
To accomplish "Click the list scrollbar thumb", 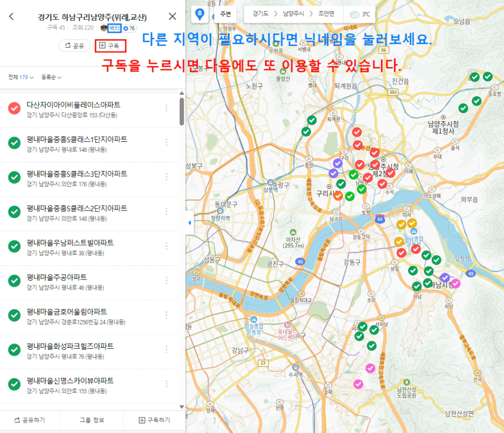I will click(x=182, y=111).
